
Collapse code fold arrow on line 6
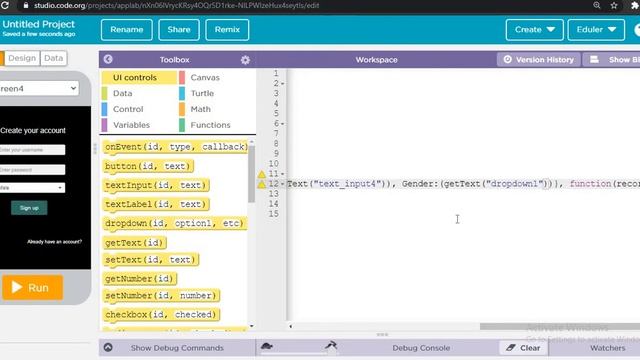(x=282, y=124)
